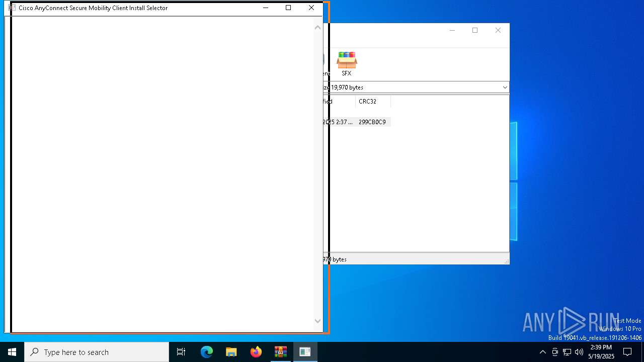Click the Cisco AnyConnect title bar icon
The height and width of the screenshot is (362, 644).
[x=13, y=8]
